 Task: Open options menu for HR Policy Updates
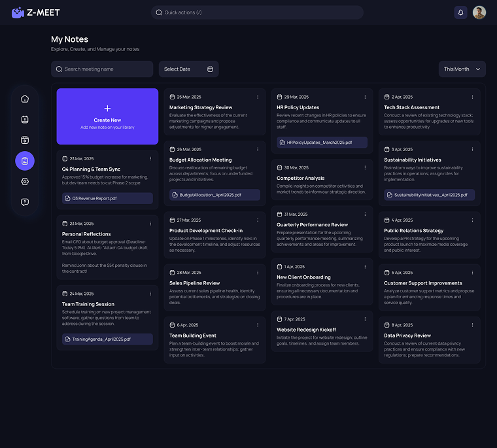pos(365,97)
